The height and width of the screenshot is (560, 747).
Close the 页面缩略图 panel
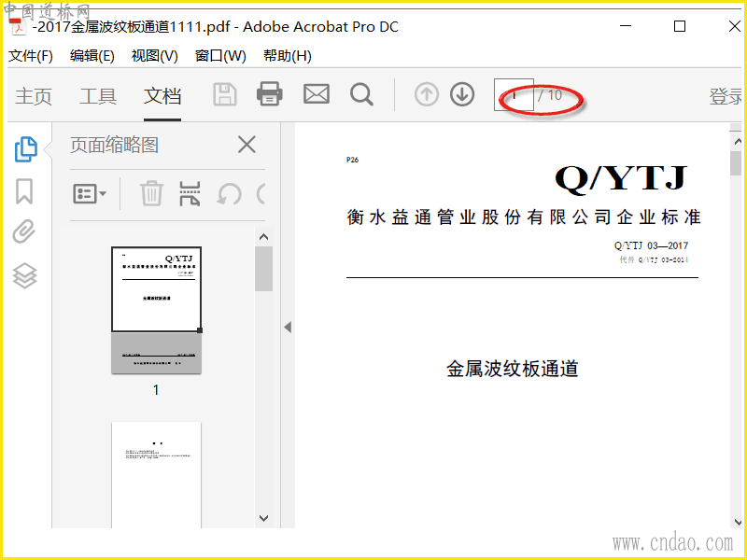[x=247, y=145]
